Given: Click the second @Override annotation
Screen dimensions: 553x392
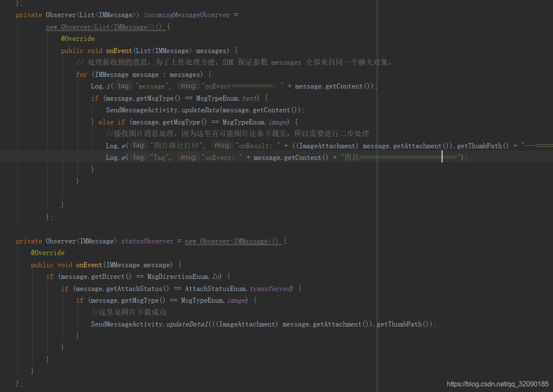Looking at the screenshot, I should [x=48, y=253].
